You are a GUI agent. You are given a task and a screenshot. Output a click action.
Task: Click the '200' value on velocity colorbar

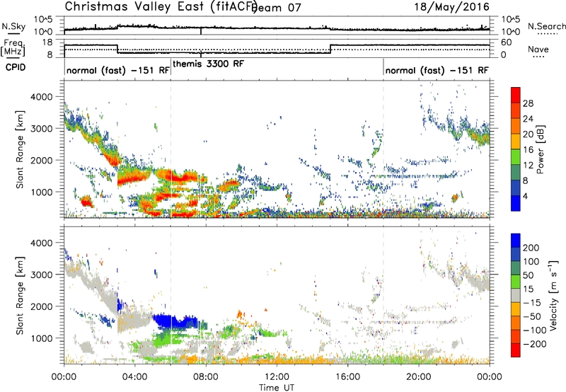pos(531,248)
